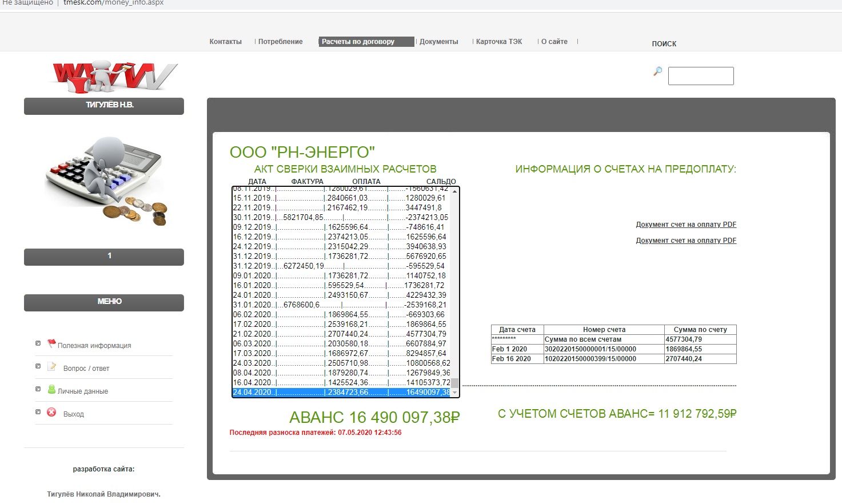Open the Карточка ТЭК menu item
The width and height of the screenshot is (842, 504).
(498, 42)
